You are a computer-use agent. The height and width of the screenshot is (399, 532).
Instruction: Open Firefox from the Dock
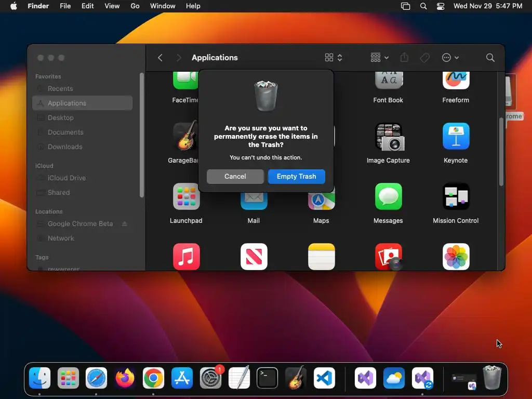tap(125, 378)
